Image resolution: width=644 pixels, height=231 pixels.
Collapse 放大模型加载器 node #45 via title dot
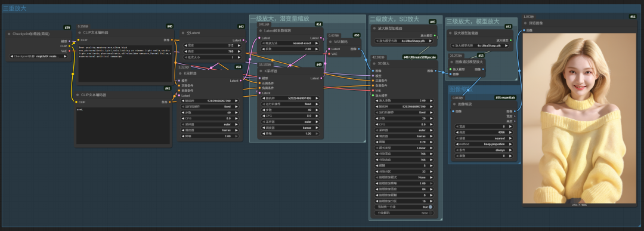click(374, 29)
